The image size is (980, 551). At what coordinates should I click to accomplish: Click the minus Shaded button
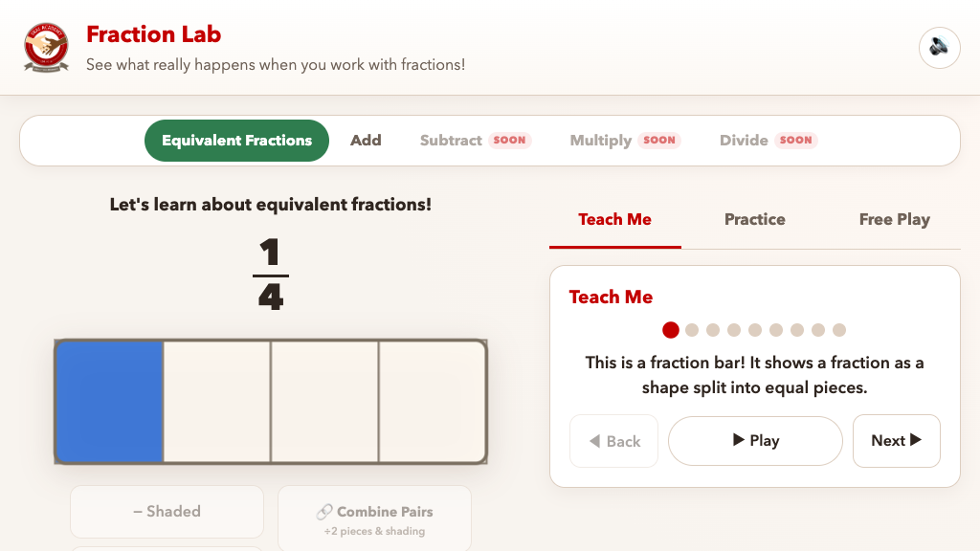coord(167,512)
